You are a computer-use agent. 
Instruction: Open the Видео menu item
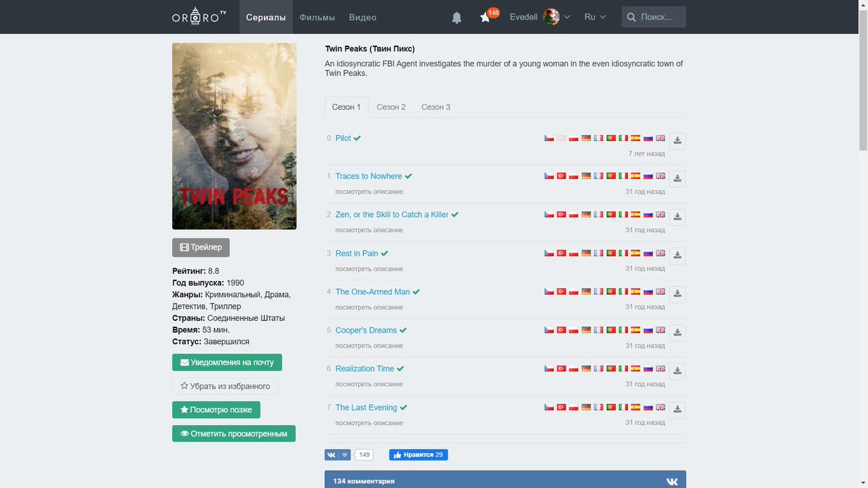[362, 17]
